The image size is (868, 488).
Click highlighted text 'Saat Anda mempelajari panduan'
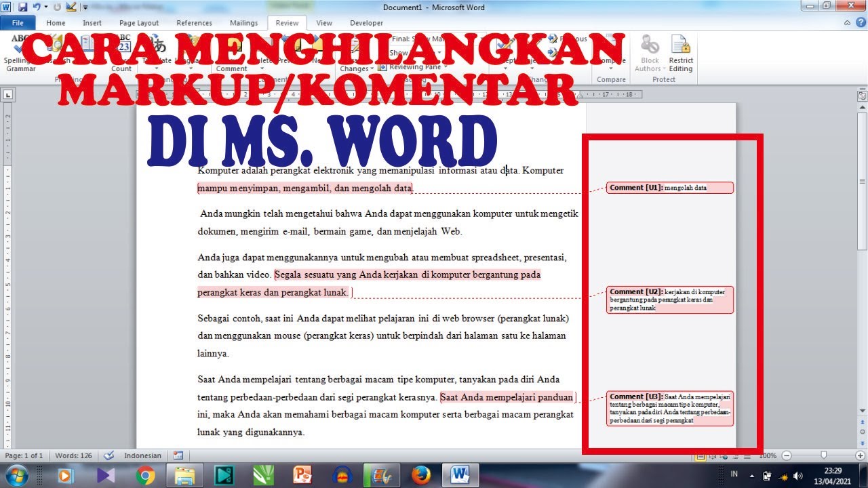(x=507, y=397)
